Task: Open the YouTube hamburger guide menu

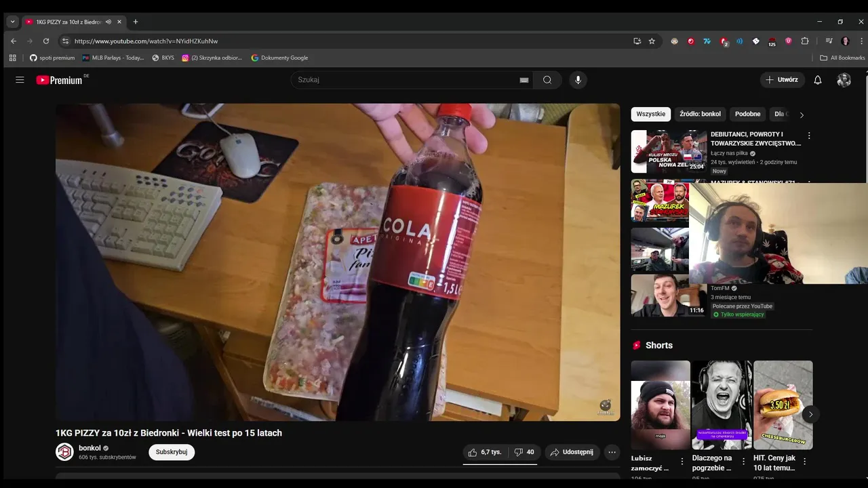Action: [x=20, y=80]
